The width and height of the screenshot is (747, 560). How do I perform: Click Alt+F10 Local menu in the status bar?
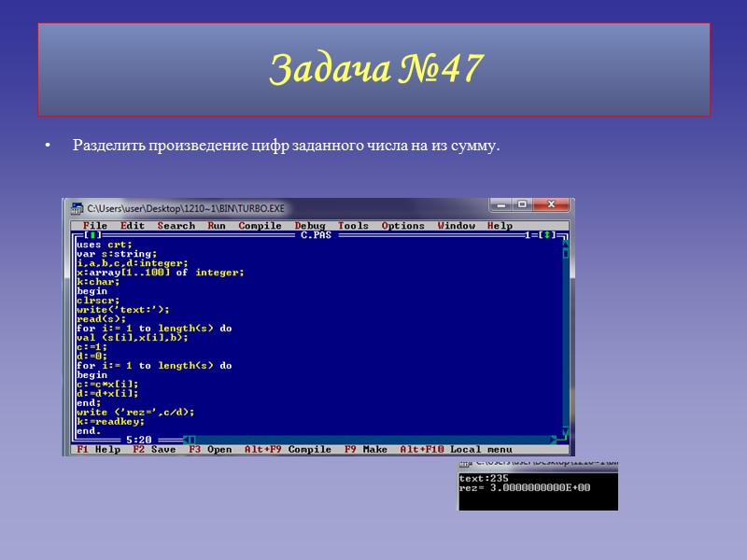tap(456, 449)
